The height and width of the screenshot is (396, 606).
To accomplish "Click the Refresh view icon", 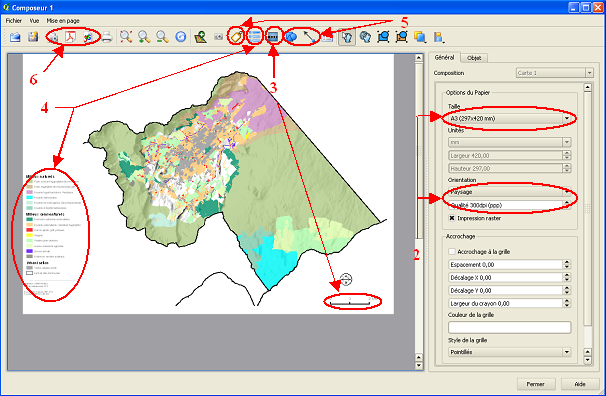I will [x=180, y=37].
